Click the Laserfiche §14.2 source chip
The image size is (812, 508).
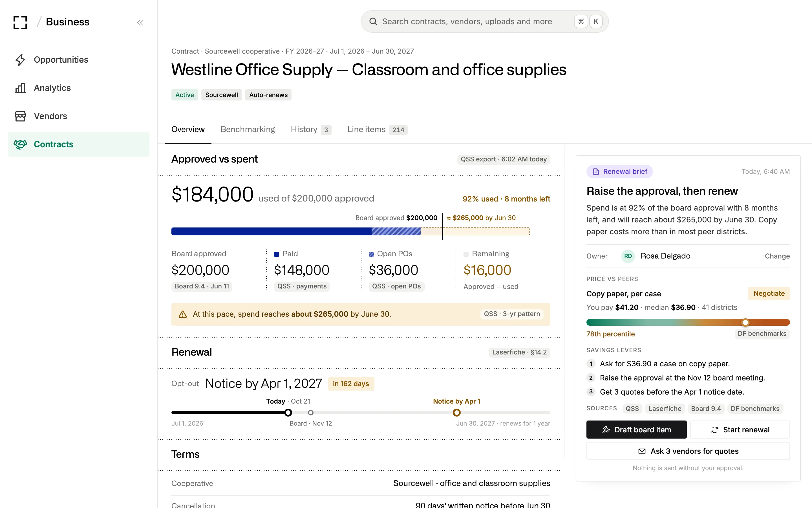(519, 352)
